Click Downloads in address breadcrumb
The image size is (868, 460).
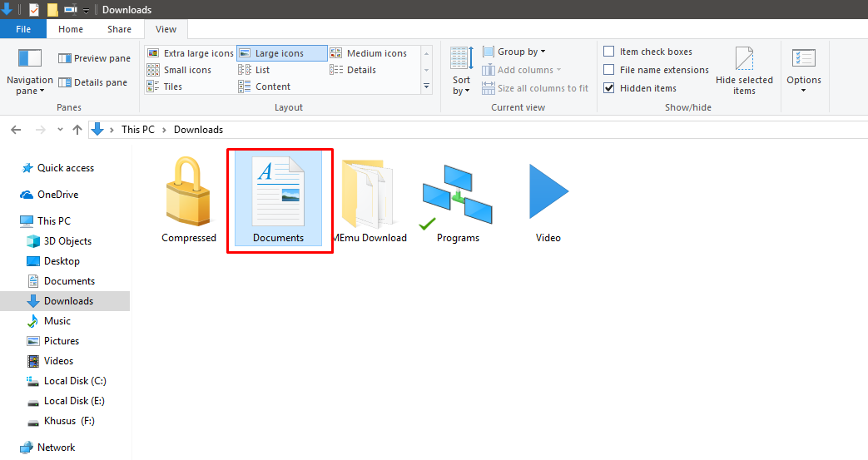tap(198, 130)
